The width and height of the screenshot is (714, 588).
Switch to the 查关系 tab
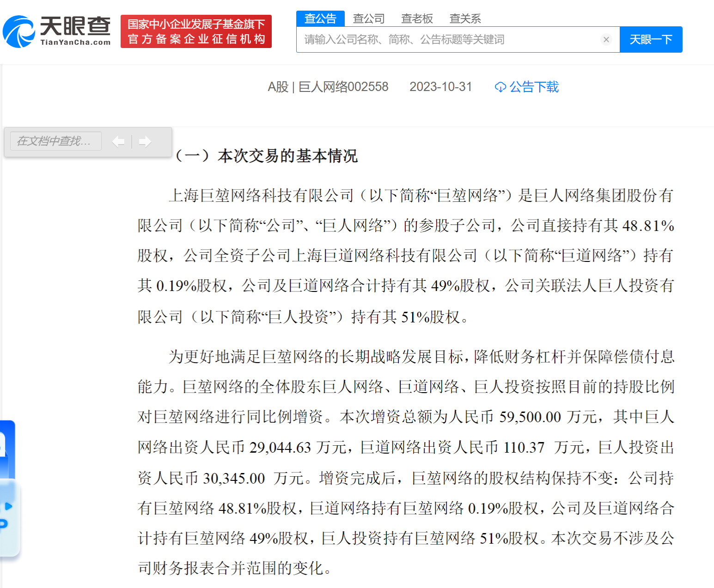click(464, 18)
